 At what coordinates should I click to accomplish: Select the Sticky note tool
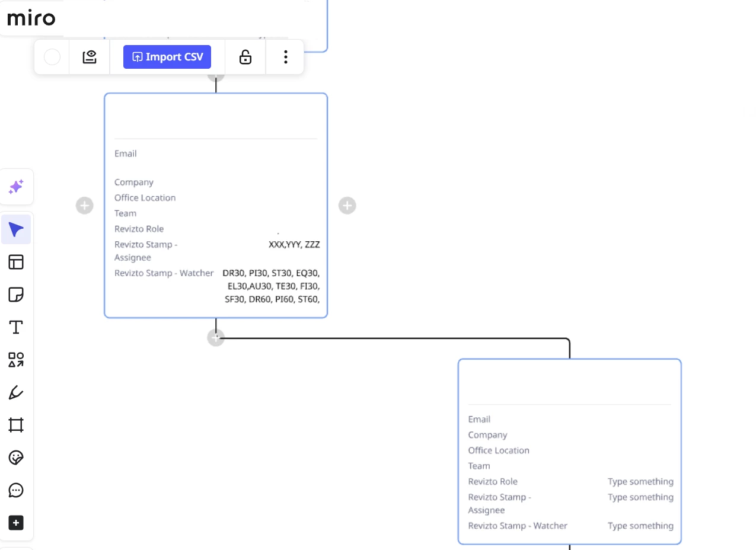click(x=16, y=295)
